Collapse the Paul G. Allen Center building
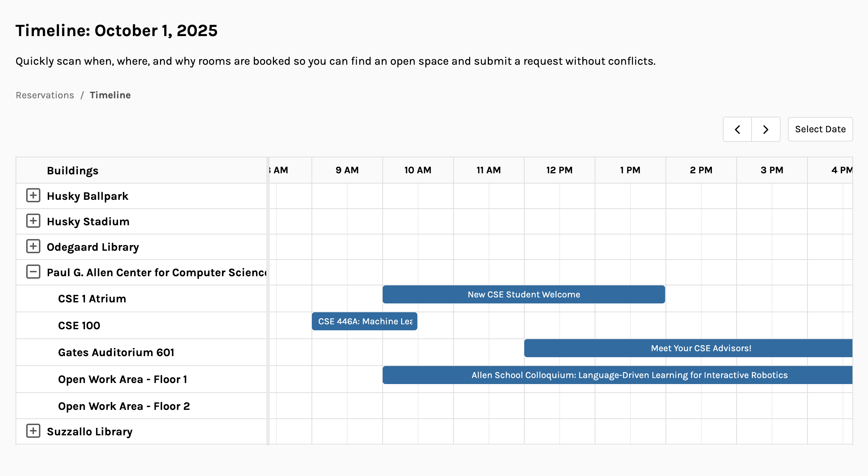Screen dimensions: 868x476 coord(33,272)
